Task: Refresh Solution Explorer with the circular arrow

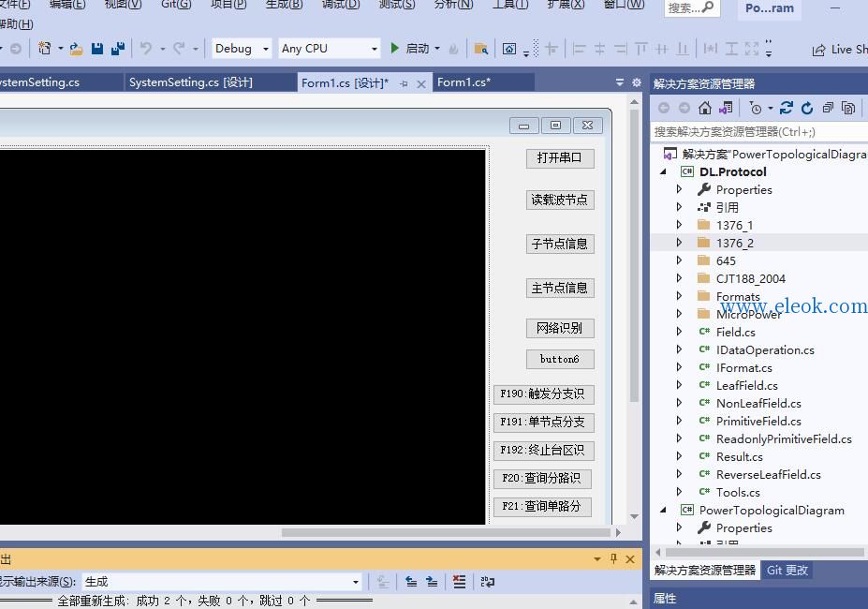Action: (x=807, y=108)
